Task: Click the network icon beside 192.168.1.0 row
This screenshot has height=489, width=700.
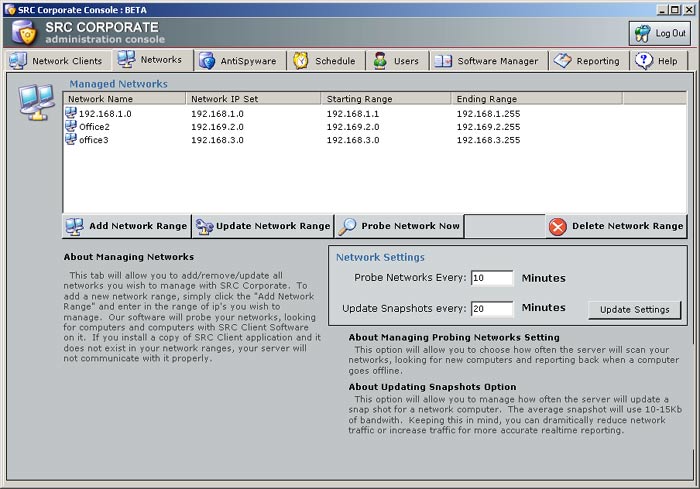Action: (71, 113)
